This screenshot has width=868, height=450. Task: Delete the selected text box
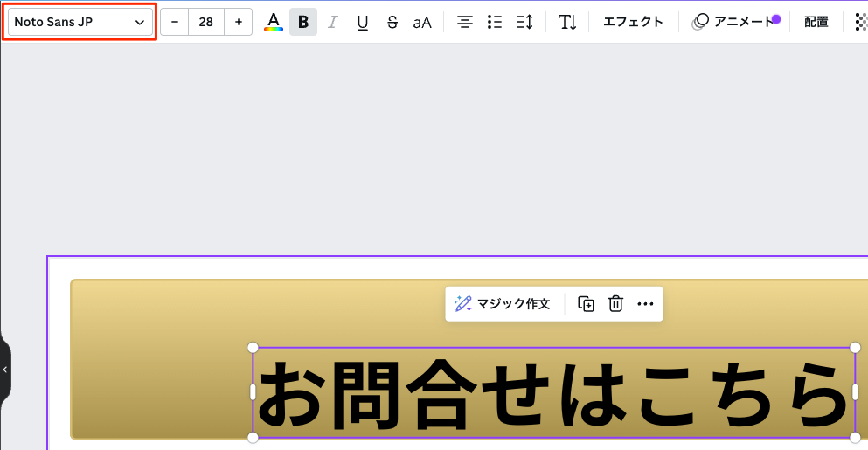tap(615, 304)
